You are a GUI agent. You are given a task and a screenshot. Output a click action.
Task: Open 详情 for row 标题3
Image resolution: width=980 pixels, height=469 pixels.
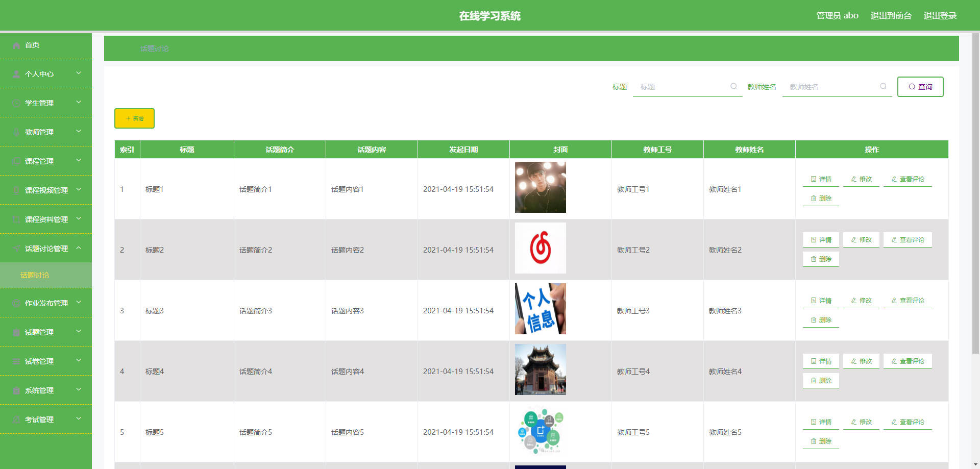coord(821,301)
